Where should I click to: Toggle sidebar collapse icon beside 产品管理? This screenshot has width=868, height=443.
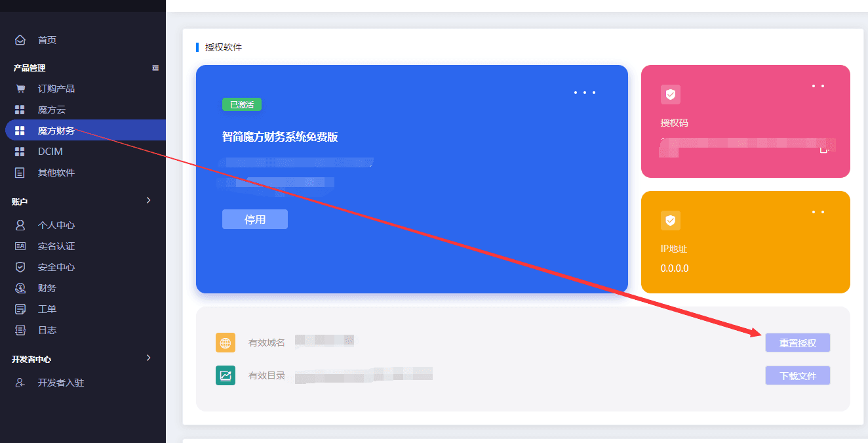point(155,68)
